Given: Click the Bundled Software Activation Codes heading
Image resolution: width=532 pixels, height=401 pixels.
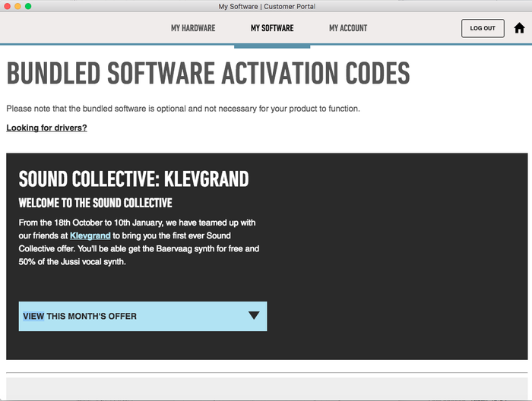Looking at the screenshot, I should (208, 73).
